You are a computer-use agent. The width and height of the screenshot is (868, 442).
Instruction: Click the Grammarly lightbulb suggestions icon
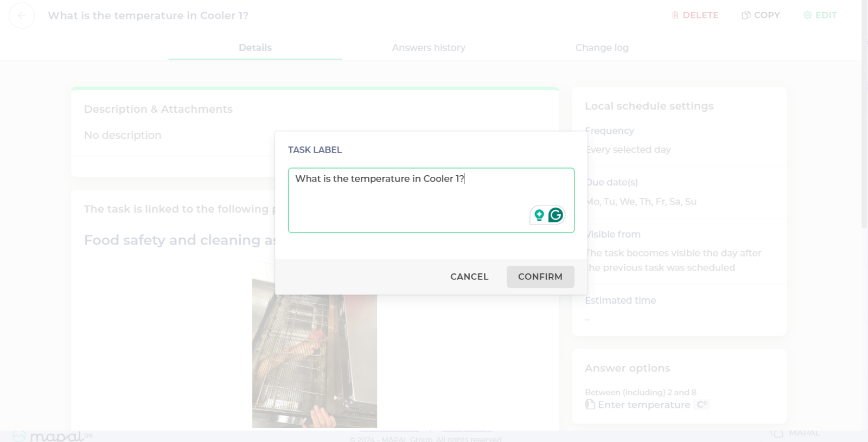[539, 215]
